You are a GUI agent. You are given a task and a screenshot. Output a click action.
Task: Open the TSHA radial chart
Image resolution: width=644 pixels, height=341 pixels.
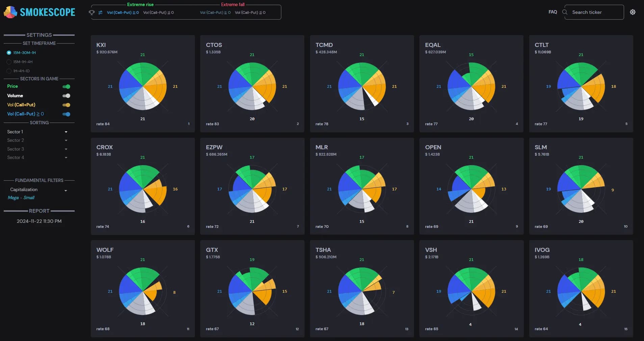(362, 291)
